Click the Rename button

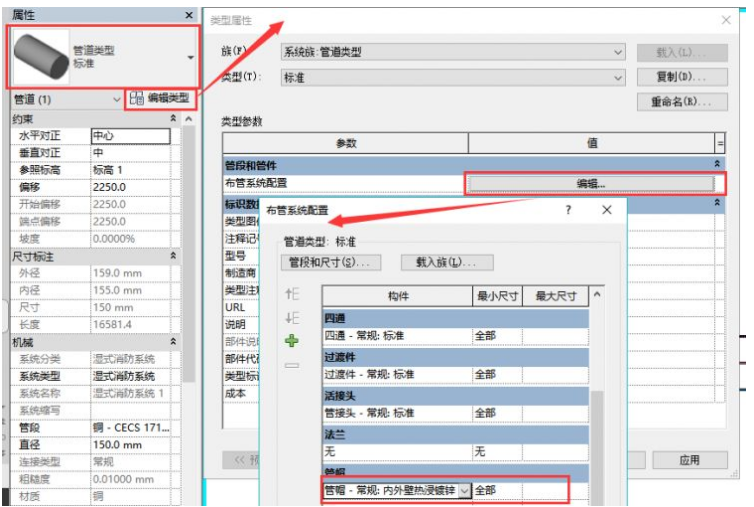682,102
